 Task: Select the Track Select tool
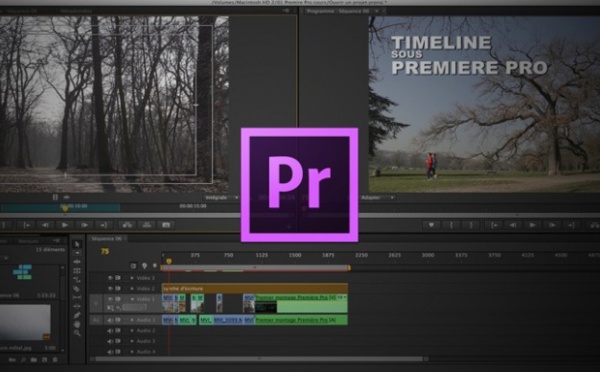77,253
